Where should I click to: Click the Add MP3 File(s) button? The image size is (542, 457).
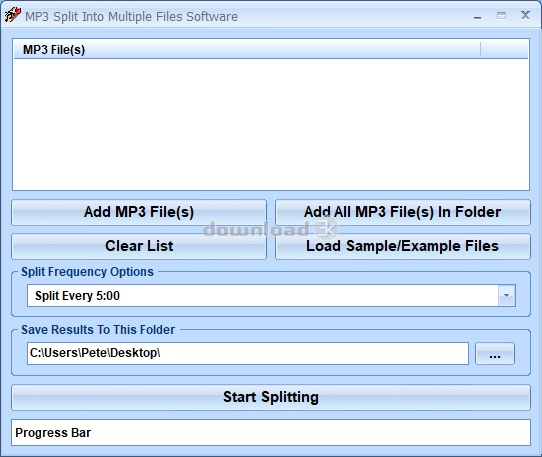139,212
